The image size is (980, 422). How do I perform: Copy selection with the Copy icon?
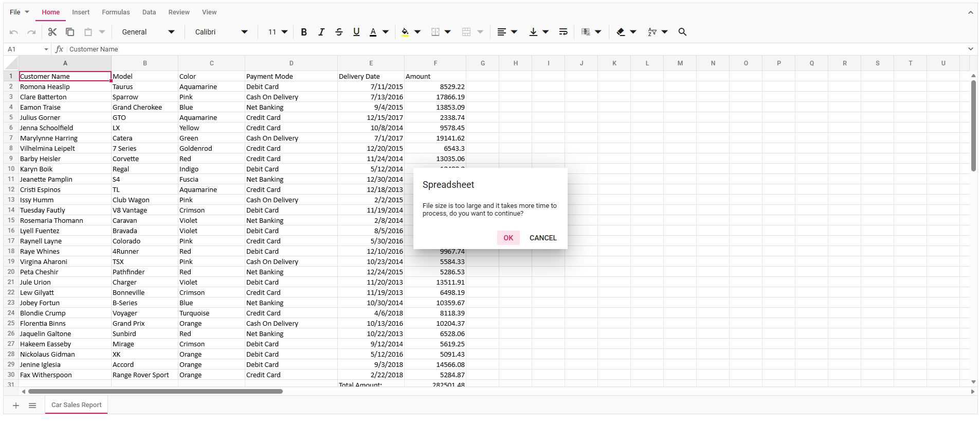70,32
